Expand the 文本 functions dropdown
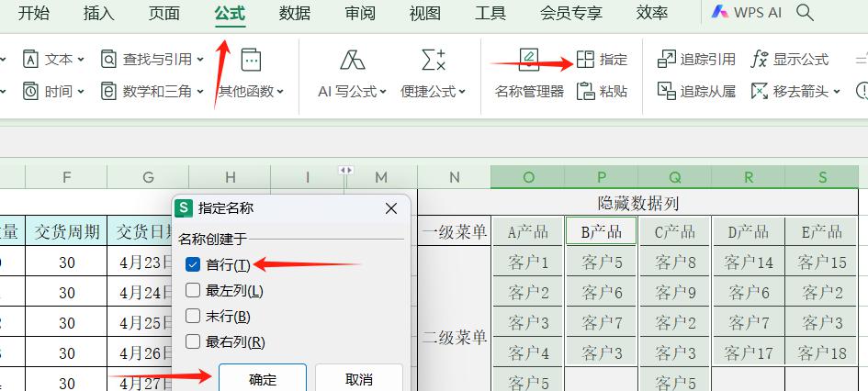Image resolution: width=868 pixels, height=391 pixels. [x=81, y=59]
